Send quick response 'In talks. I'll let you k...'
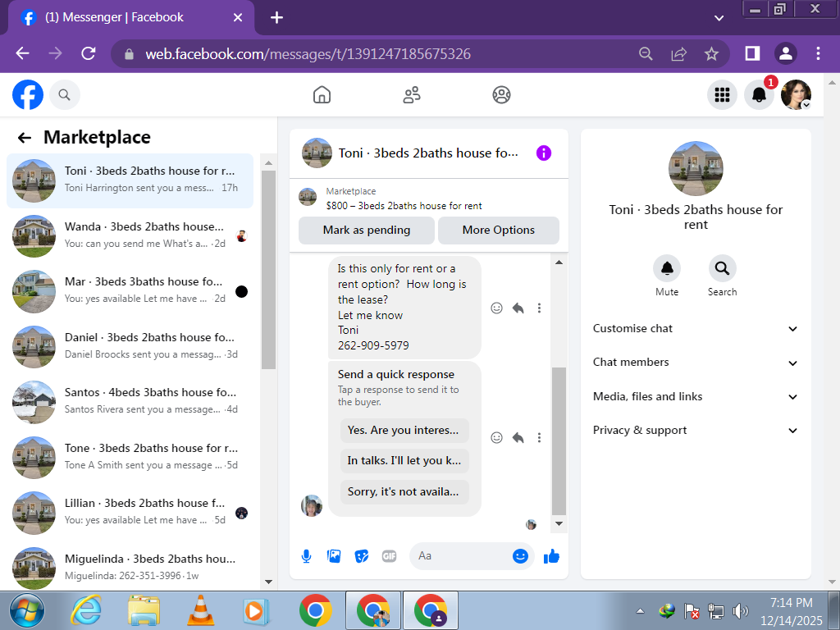The image size is (840, 630). coord(404,461)
